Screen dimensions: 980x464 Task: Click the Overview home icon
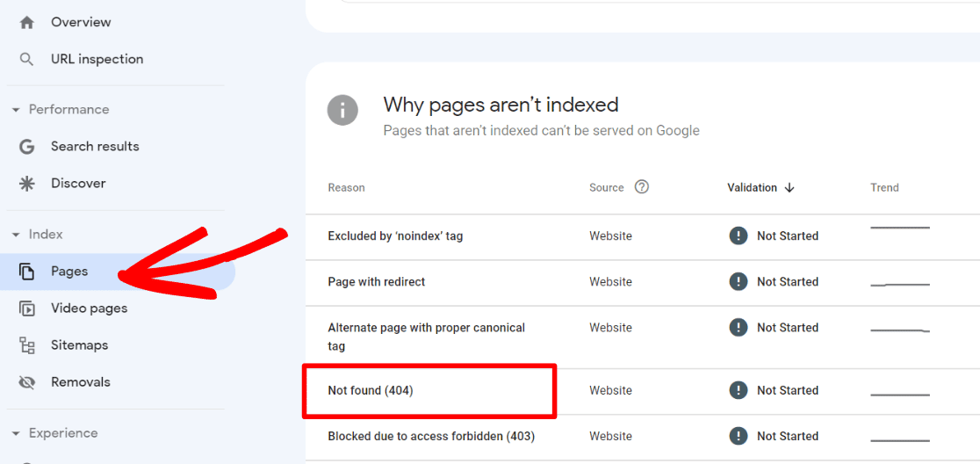[x=26, y=22]
